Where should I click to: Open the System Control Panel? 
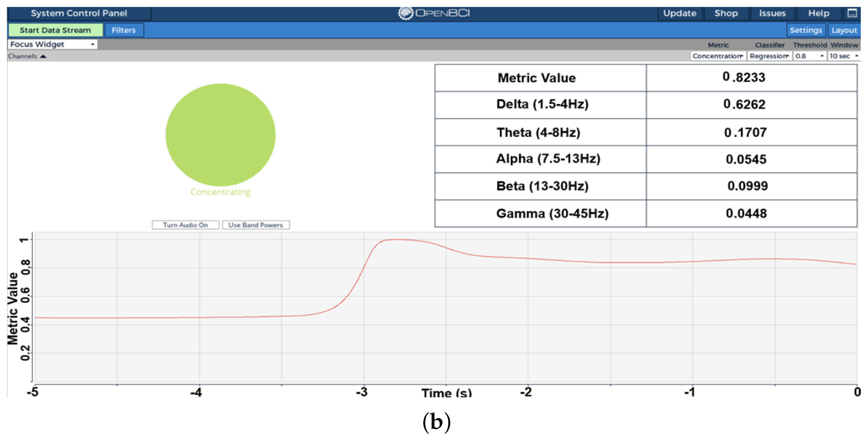79,13
